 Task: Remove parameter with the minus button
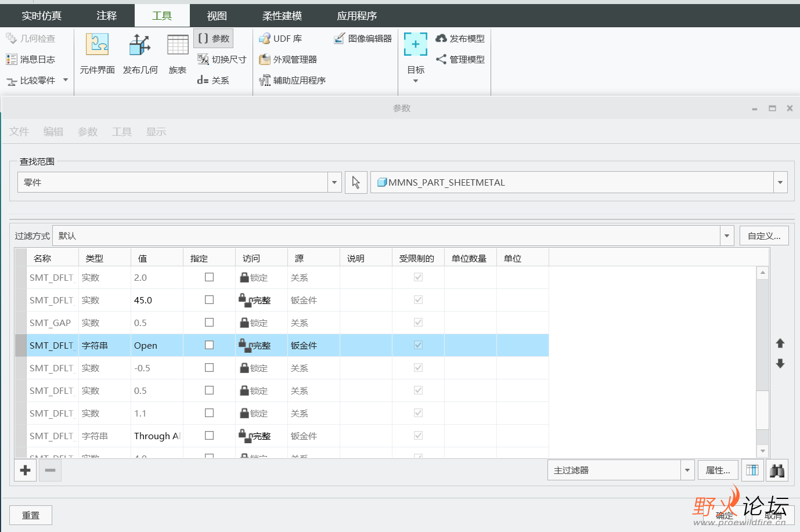[50, 471]
